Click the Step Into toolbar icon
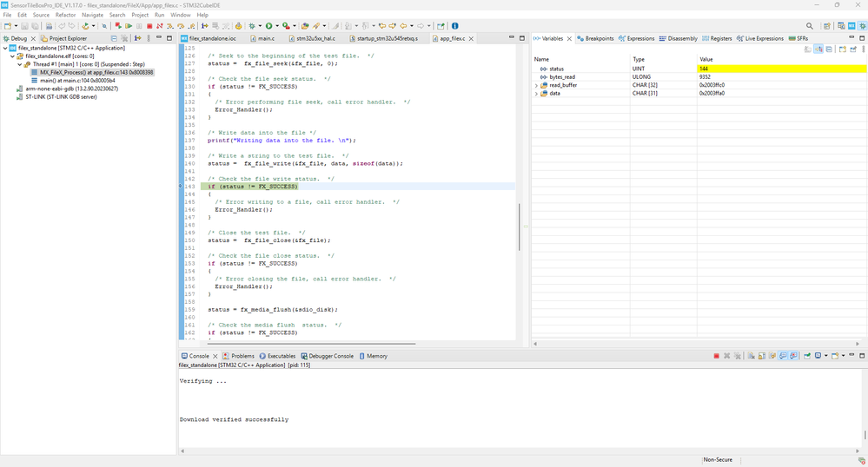Screen dimensions: 868x467 [170, 25]
